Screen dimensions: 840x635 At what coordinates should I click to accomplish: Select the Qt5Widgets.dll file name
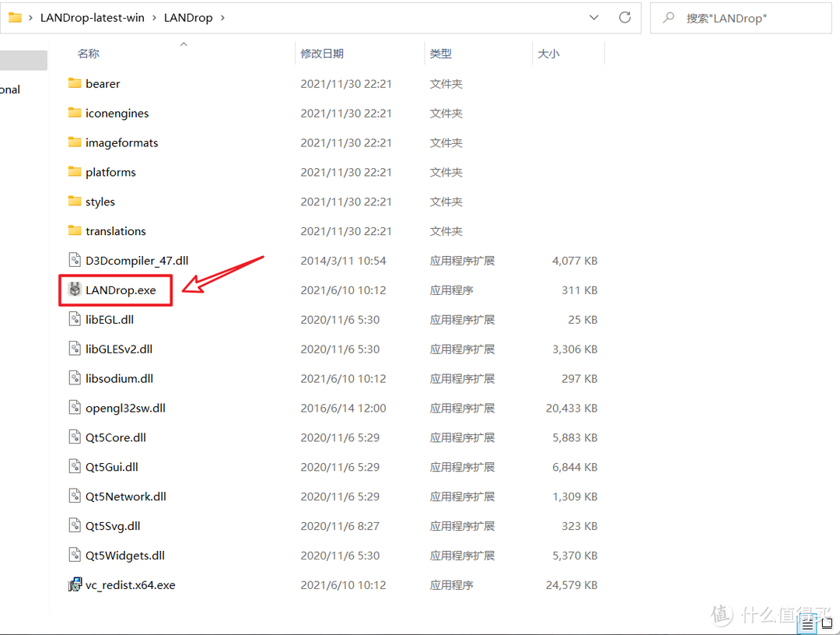[125, 555]
